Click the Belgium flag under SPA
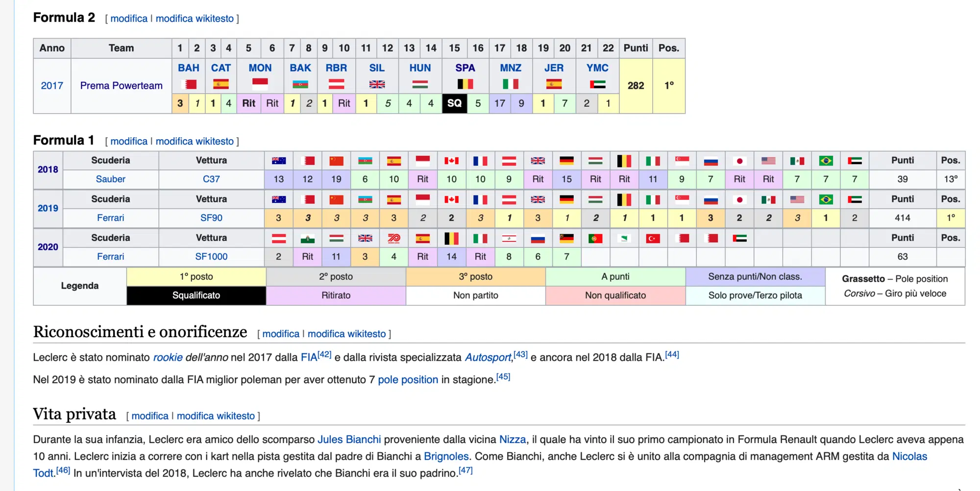 [x=465, y=84]
